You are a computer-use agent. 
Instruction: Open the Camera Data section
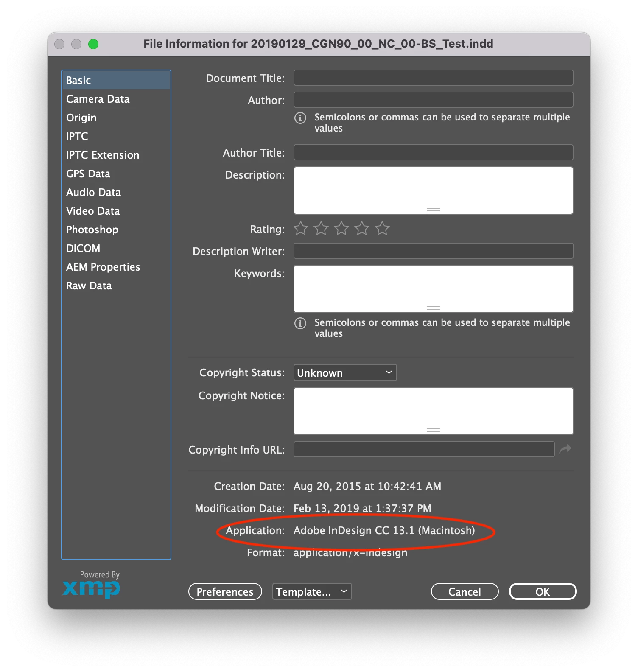[x=116, y=99]
